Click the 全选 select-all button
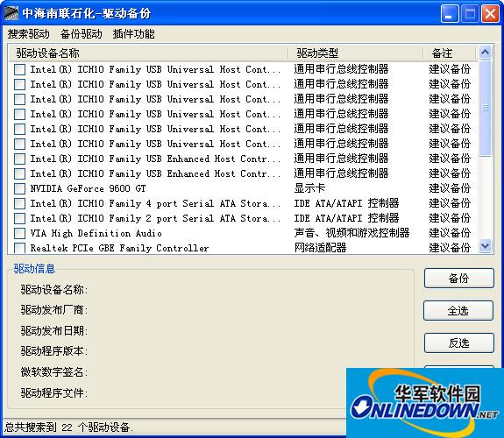Screen dimensions: 504x438 tap(458, 310)
